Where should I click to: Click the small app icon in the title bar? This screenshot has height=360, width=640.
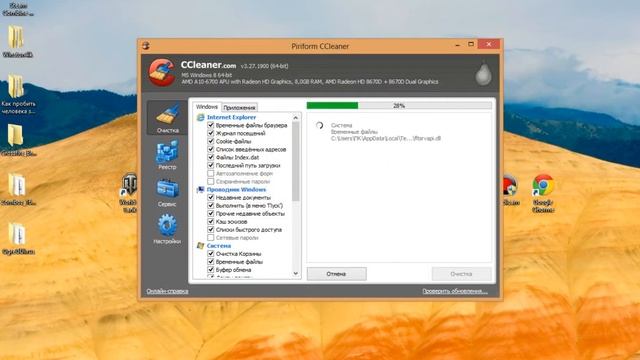[146, 46]
